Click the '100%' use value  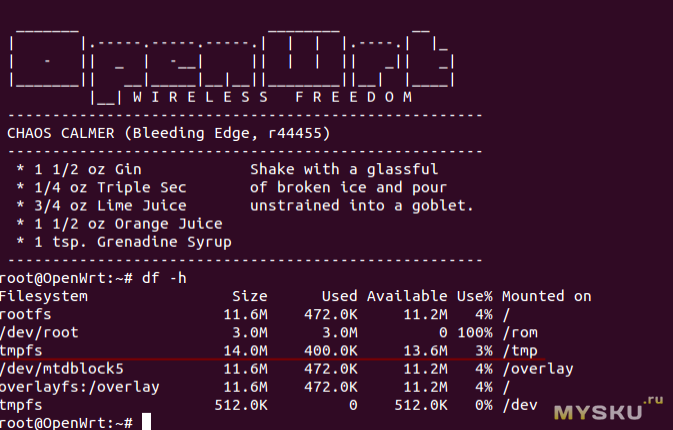475,333
